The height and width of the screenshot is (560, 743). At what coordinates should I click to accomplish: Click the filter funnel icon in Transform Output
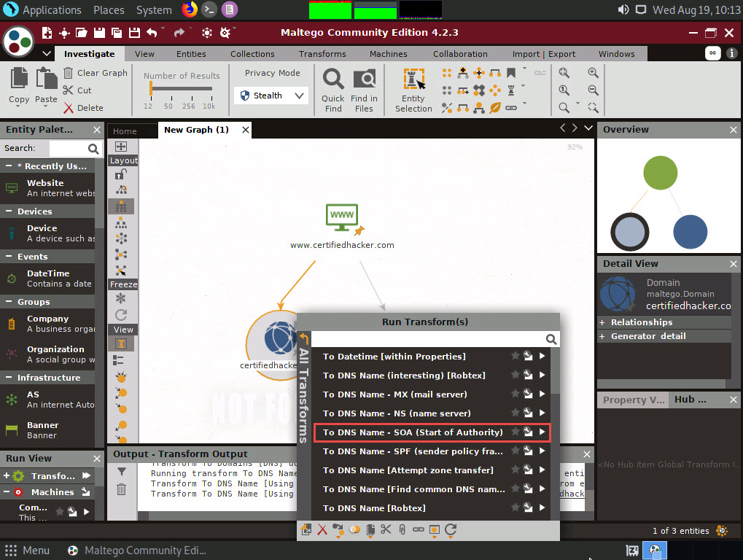tap(122, 471)
